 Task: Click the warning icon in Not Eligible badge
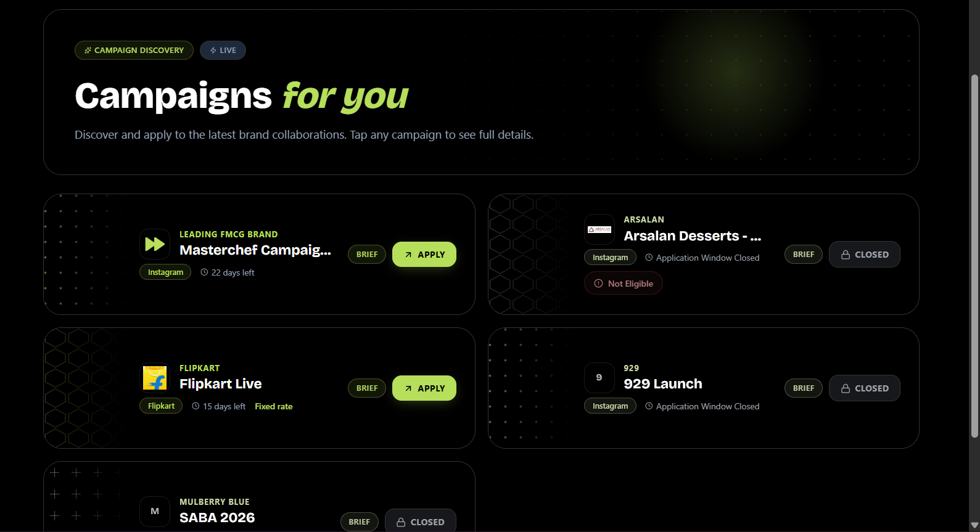(x=598, y=284)
